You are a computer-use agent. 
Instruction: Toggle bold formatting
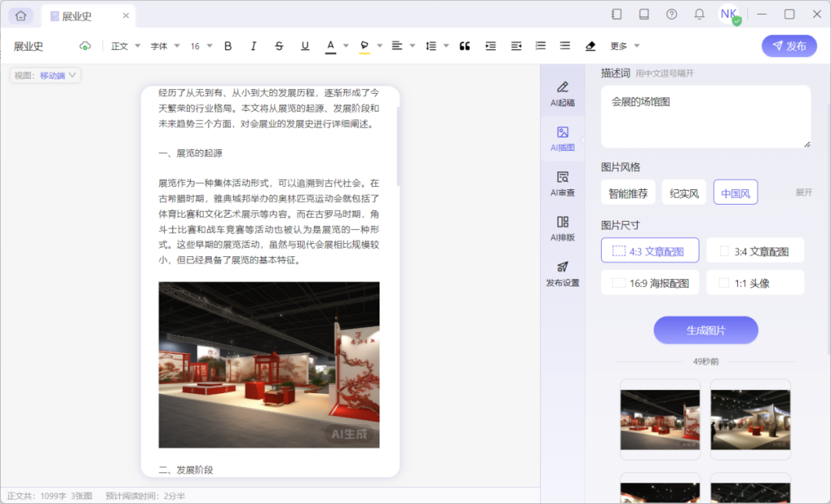[x=228, y=46]
